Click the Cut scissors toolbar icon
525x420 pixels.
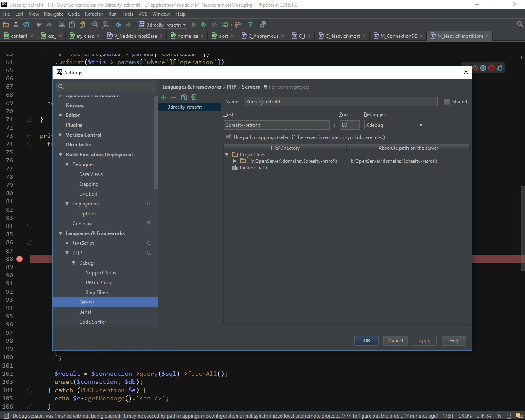(62, 25)
